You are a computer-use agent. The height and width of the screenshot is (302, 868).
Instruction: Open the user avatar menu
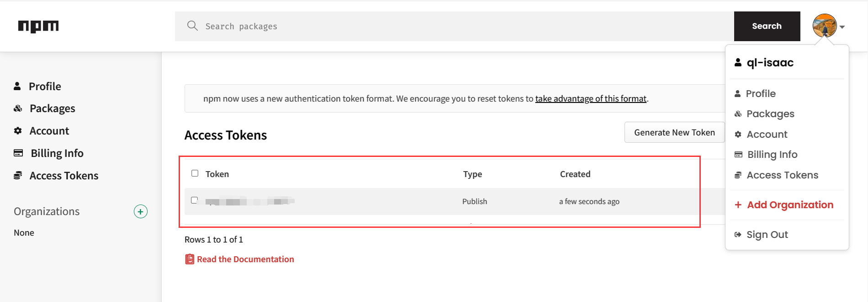[825, 26]
